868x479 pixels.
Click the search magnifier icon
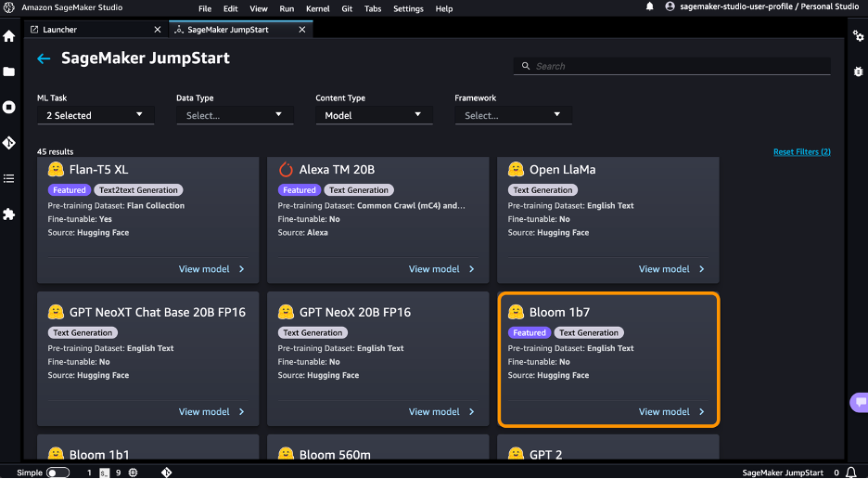pyautogui.click(x=526, y=66)
